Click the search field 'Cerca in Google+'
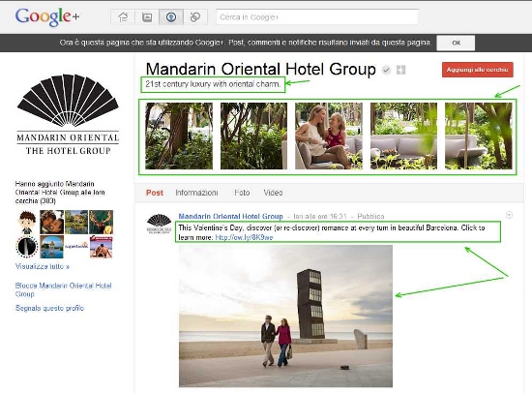The height and width of the screenshot is (393, 532). 317,17
